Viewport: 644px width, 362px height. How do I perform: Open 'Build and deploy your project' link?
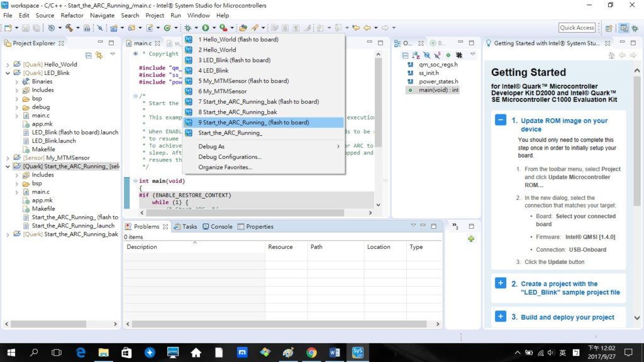click(x=567, y=317)
